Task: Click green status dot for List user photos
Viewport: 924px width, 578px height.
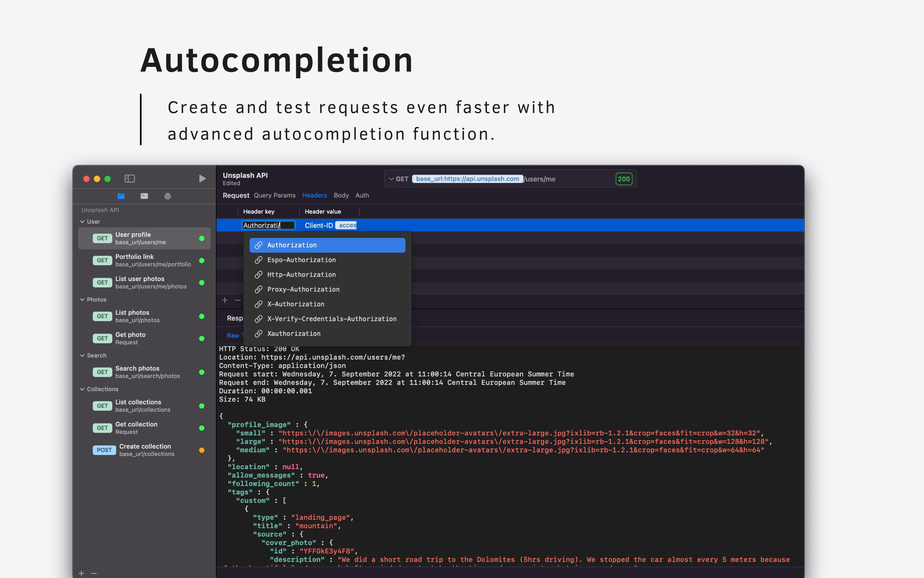Action: point(201,283)
